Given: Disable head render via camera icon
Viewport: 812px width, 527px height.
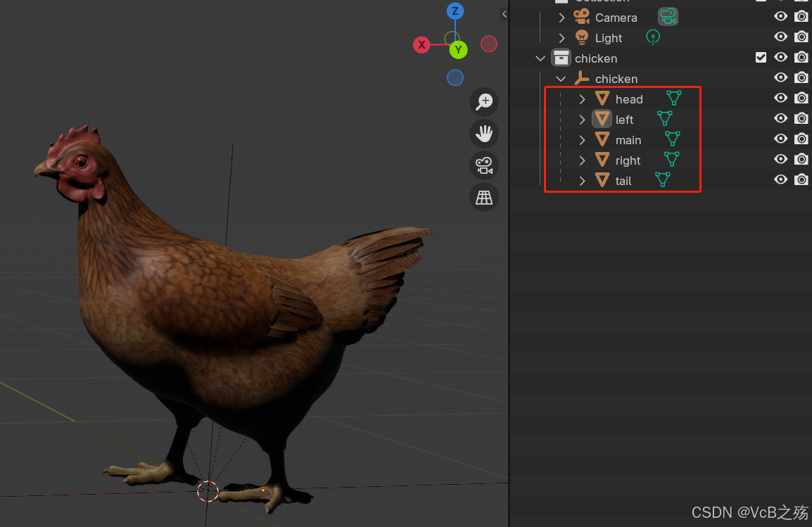Looking at the screenshot, I should pyautogui.click(x=801, y=98).
